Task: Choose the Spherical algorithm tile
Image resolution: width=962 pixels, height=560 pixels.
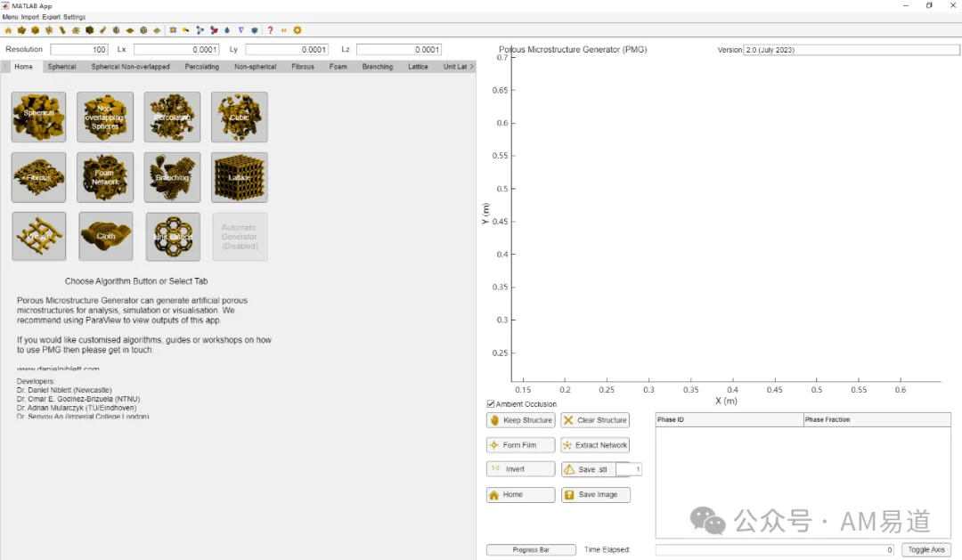Action: [38, 118]
